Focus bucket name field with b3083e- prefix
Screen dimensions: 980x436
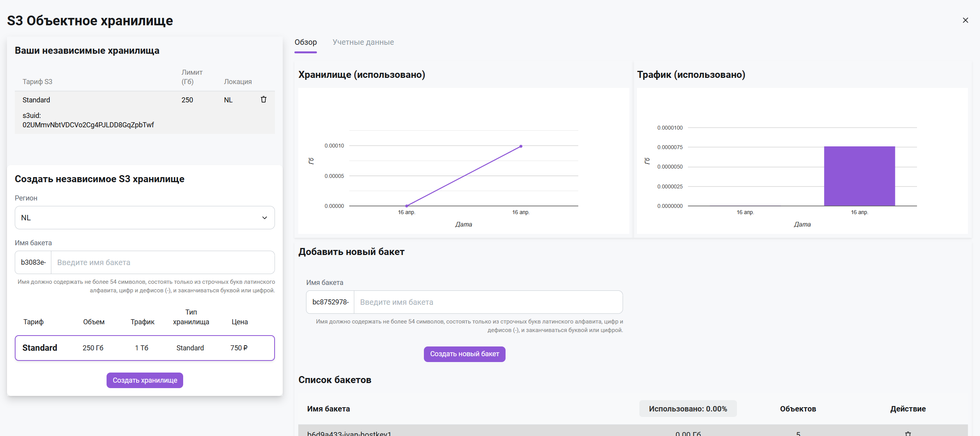coord(163,262)
